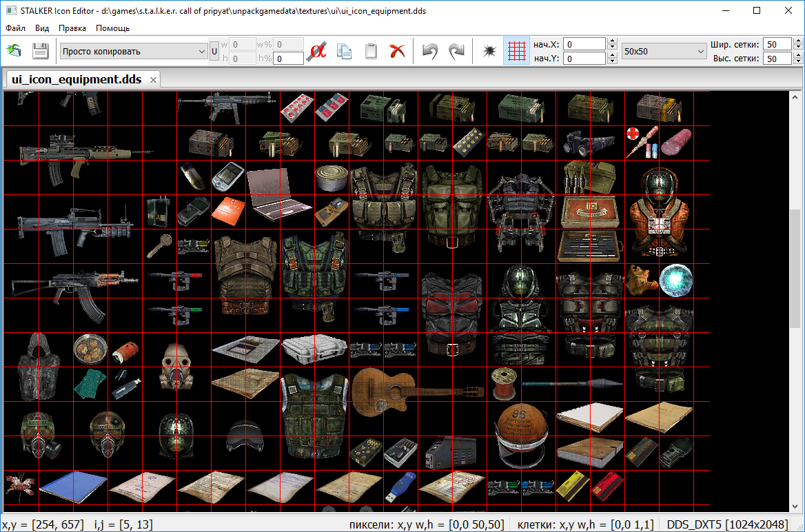Click the copy pages icon
This screenshot has height=532, width=805.
(x=344, y=51)
